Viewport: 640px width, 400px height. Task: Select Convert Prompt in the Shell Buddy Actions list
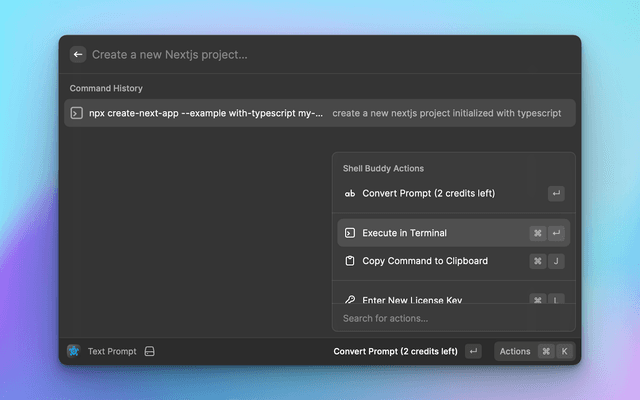coord(428,193)
